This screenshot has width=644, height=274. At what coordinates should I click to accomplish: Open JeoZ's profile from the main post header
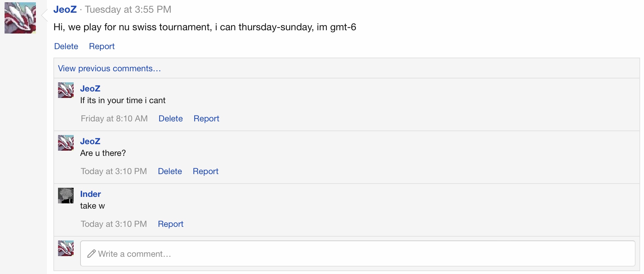click(x=65, y=9)
